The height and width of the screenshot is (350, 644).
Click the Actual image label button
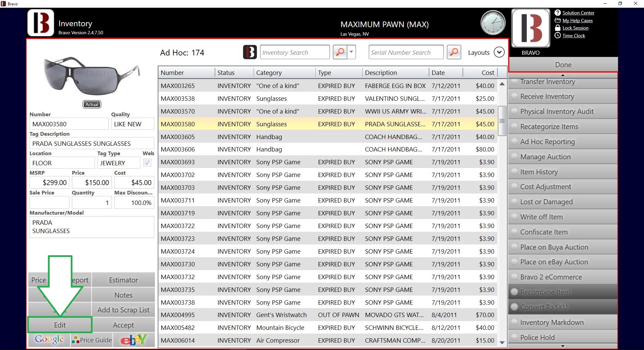tap(92, 104)
